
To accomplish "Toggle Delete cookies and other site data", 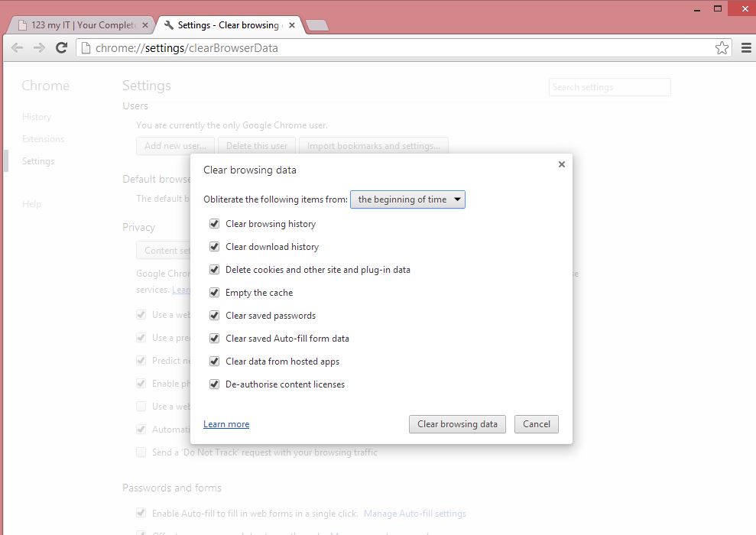I will 215,270.
